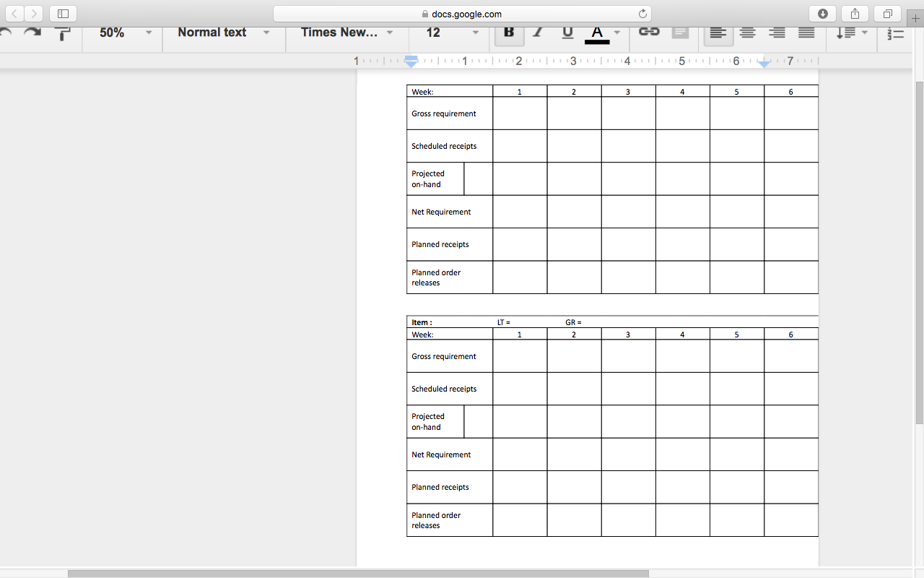Image resolution: width=924 pixels, height=578 pixels.
Task: Open the Normal text style dropdown
Action: coord(223,33)
